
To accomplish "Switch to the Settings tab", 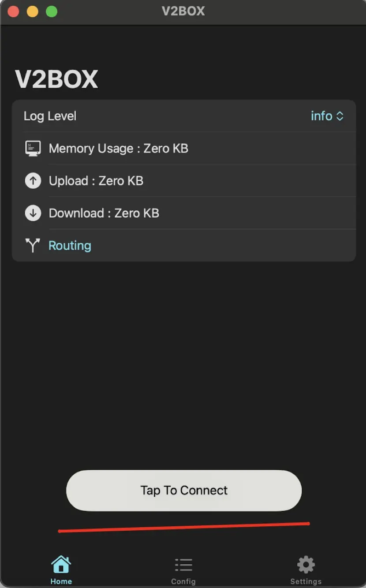I will (306, 569).
